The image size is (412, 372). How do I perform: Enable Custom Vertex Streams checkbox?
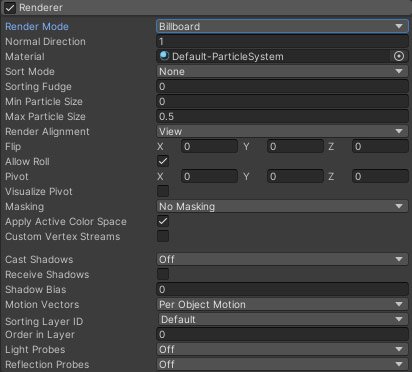pos(163,236)
